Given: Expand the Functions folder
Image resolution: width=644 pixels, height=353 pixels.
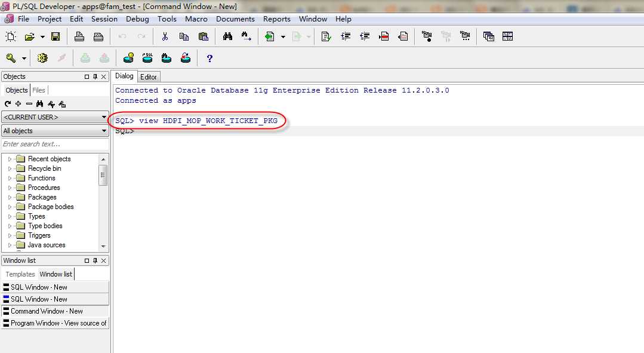Looking at the screenshot, I should click(x=10, y=179).
